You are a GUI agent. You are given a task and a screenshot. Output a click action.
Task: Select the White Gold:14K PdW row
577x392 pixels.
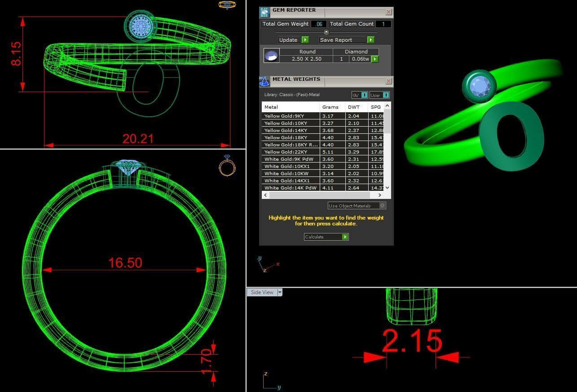coord(323,188)
